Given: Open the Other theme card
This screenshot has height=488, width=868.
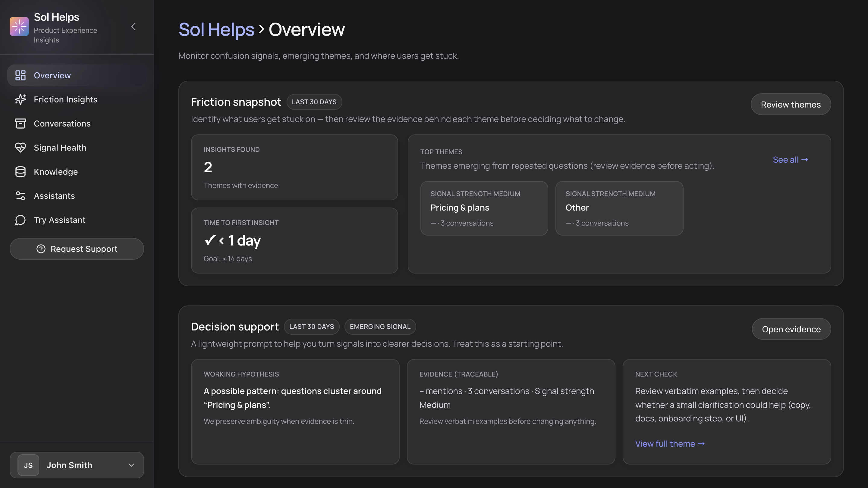Looking at the screenshot, I should 619,208.
